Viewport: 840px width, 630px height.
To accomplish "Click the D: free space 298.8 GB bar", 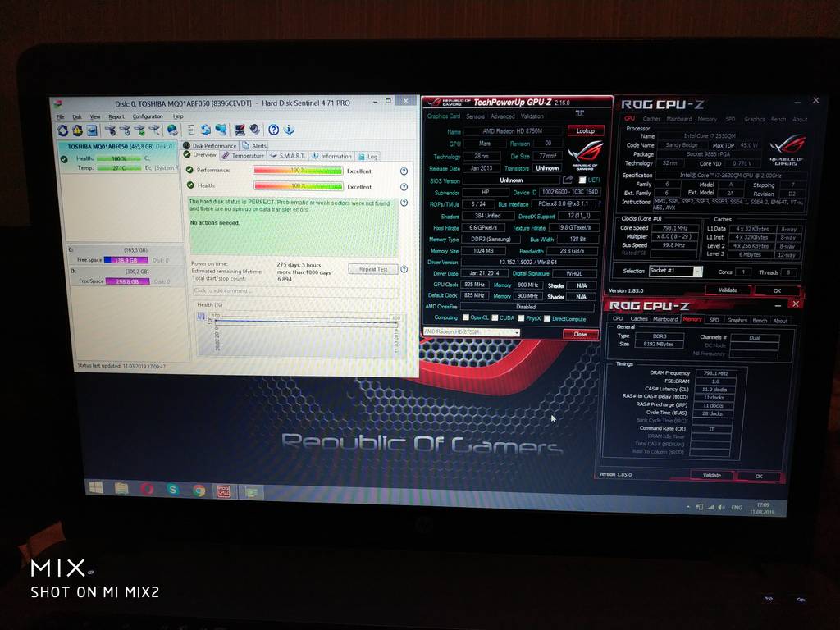I will point(127,281).
